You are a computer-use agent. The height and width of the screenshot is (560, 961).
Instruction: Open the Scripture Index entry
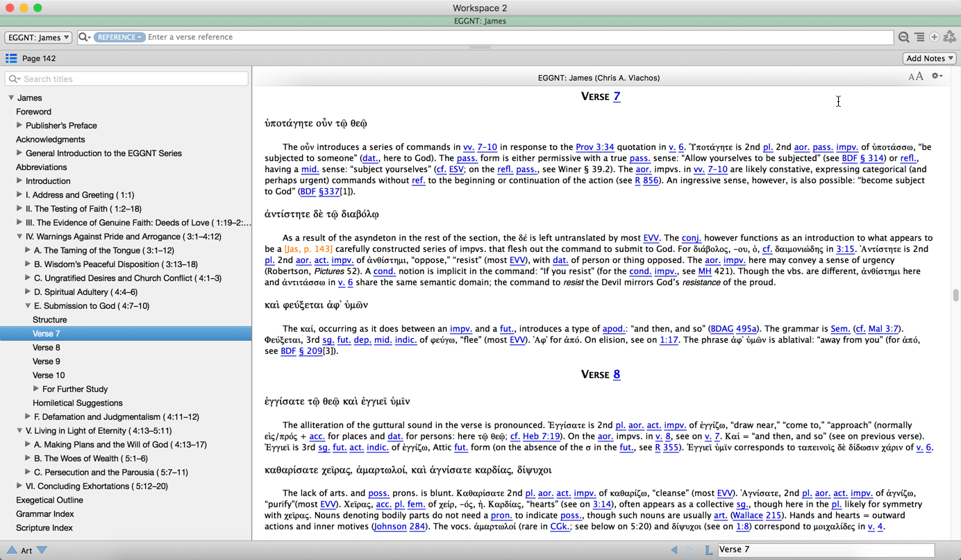pyautogui.click(x=44, y=528)
